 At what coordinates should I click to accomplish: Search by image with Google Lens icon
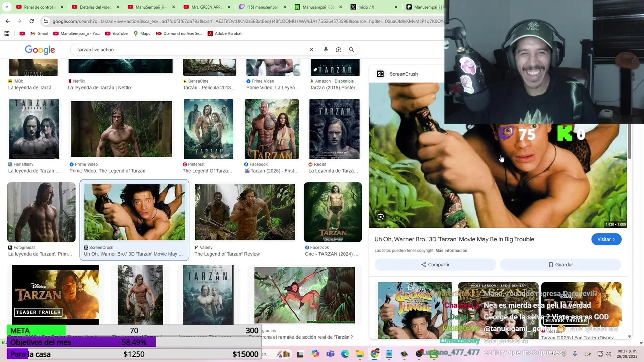[x=338, y=50]
